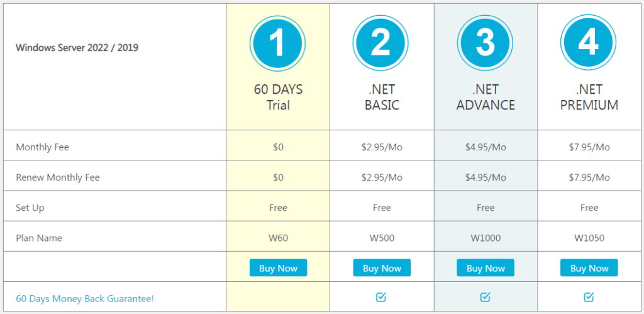The width and height of the screenshot is (644, 314).
Task: Click the number 4 circle icon
Action: tap(589, 43)
